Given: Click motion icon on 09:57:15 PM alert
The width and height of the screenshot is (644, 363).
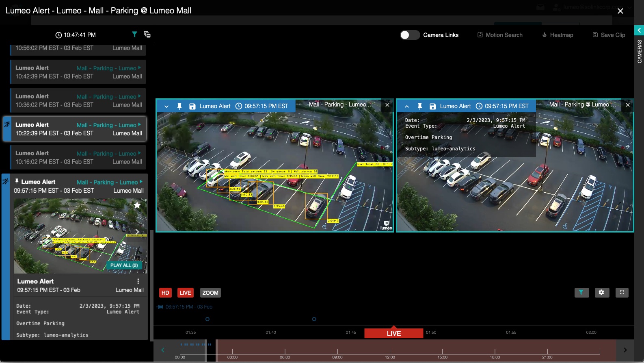Looking at the screenshot, I should (x=6, y=181).
